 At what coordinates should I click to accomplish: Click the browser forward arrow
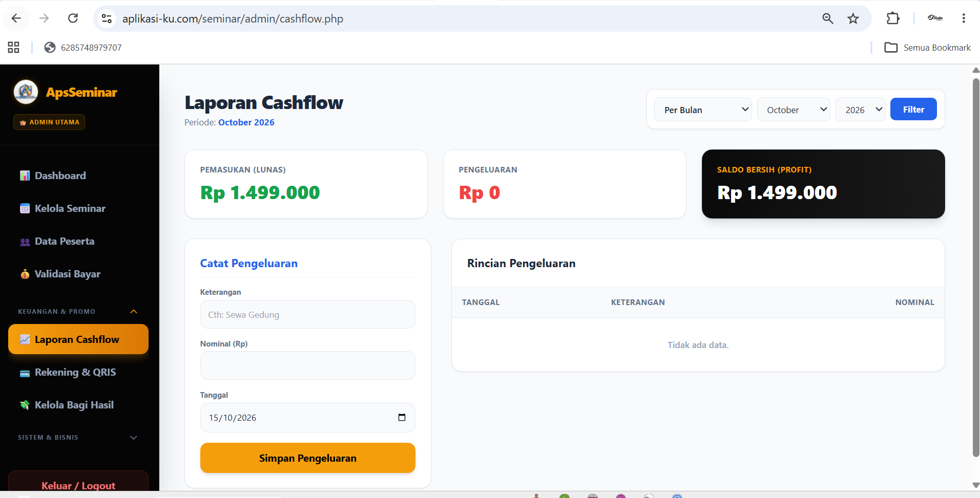45,18
